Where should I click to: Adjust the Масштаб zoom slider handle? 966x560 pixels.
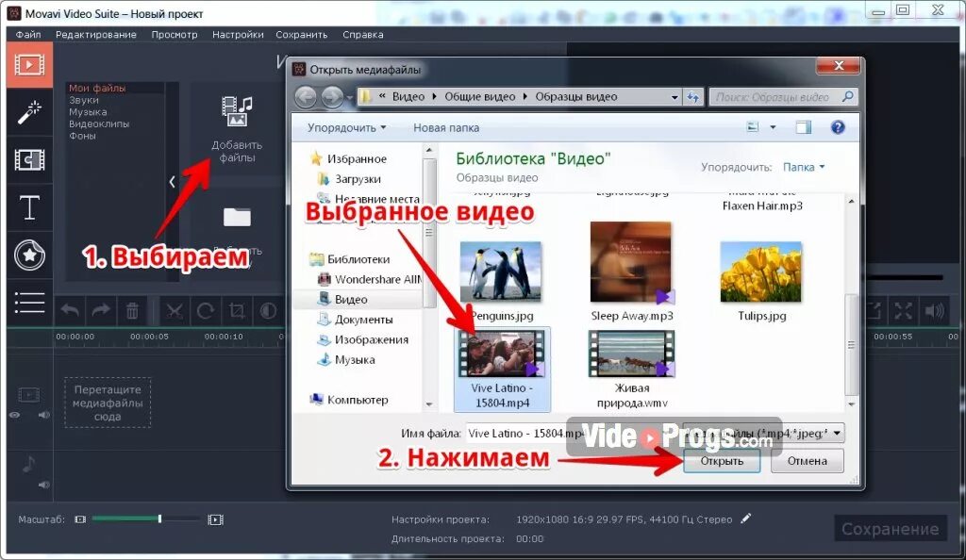point(159,519)
